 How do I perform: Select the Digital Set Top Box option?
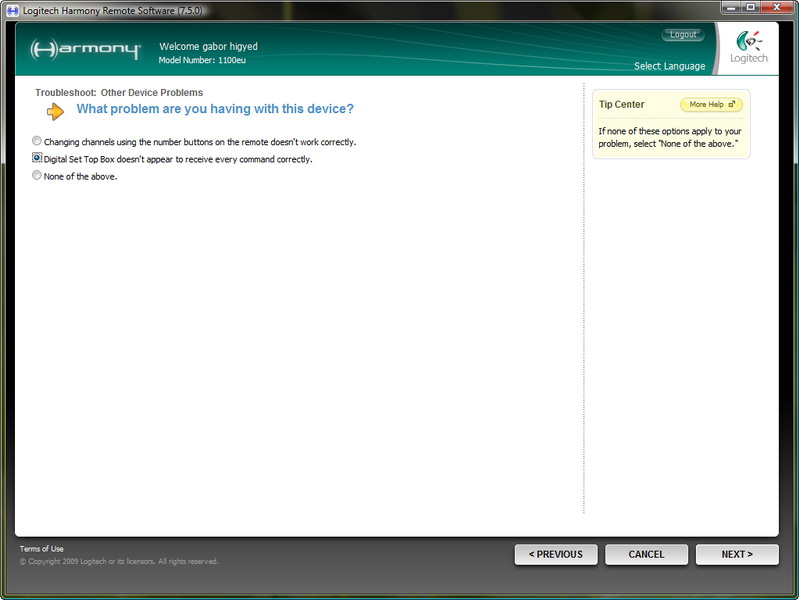pos(37,159)
